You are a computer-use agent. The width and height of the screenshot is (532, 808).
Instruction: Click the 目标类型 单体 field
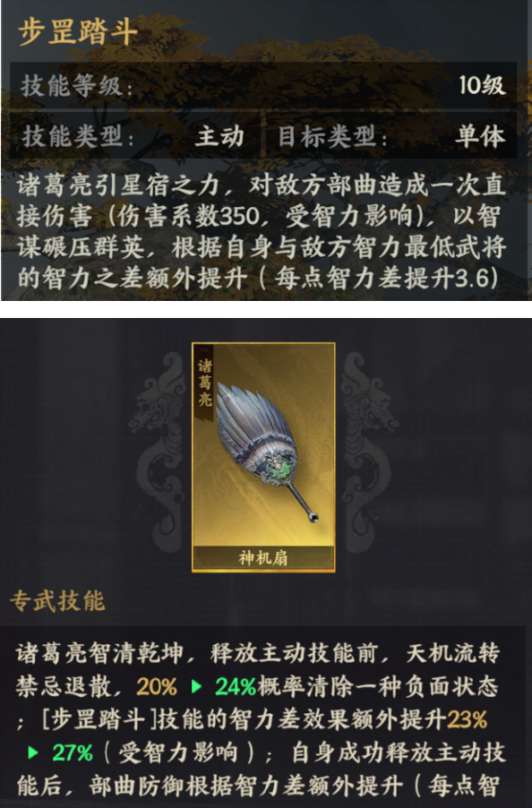click(391, 136)
